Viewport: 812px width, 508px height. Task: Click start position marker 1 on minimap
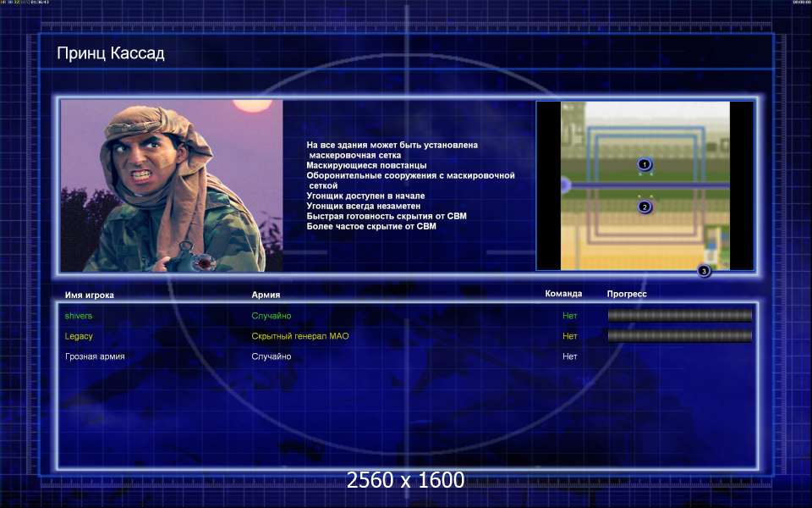coord(645,164)
